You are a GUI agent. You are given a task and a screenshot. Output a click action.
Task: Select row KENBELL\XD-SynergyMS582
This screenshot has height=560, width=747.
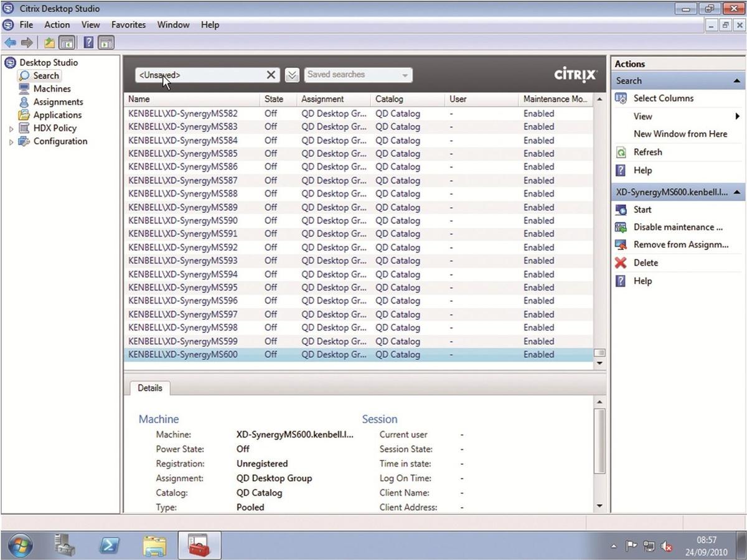pyautogui.click(x=359, y=114)
